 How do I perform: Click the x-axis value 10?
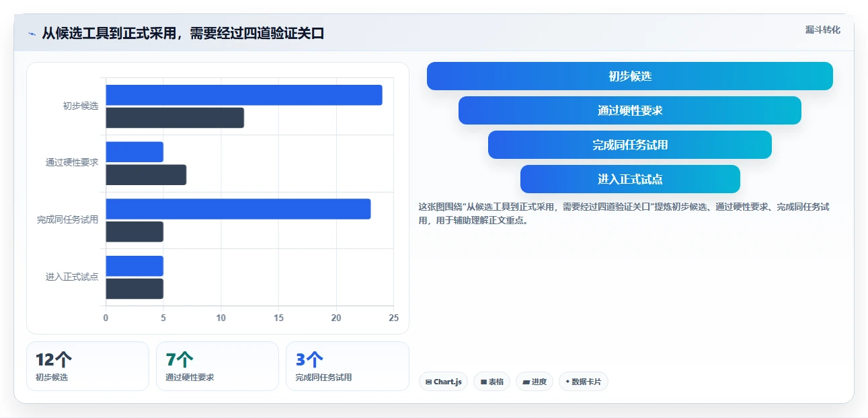(221, 318)
